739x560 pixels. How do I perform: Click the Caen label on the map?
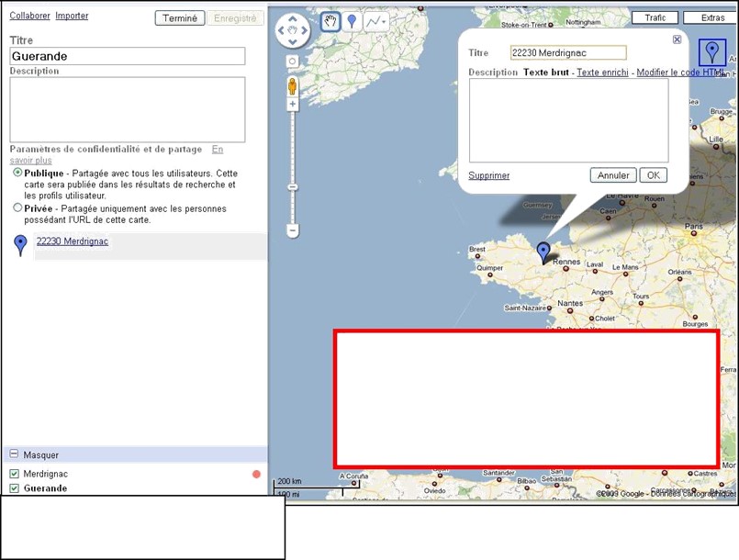(608, 211)
